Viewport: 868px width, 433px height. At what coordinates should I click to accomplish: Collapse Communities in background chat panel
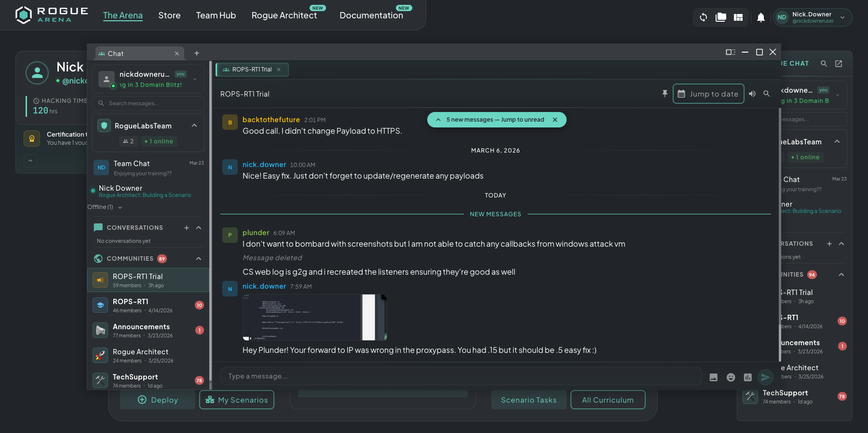tap(841, 275)
